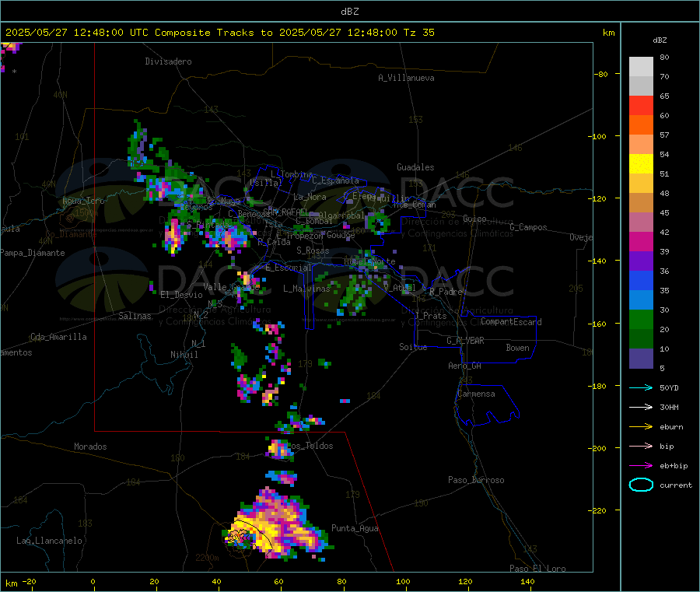Click the '-80' vertical axis tick label
This screenshot has height=592, width=700.
coord(601,74)
